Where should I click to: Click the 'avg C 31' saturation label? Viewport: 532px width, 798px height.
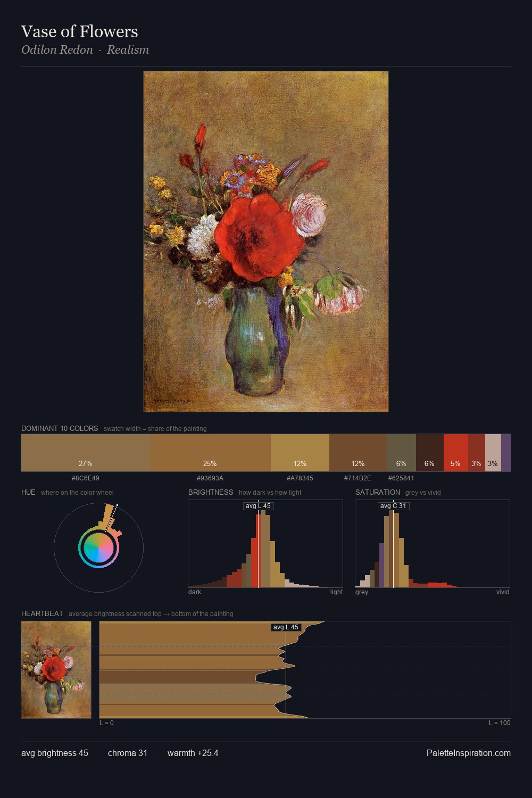coord(393,506)
